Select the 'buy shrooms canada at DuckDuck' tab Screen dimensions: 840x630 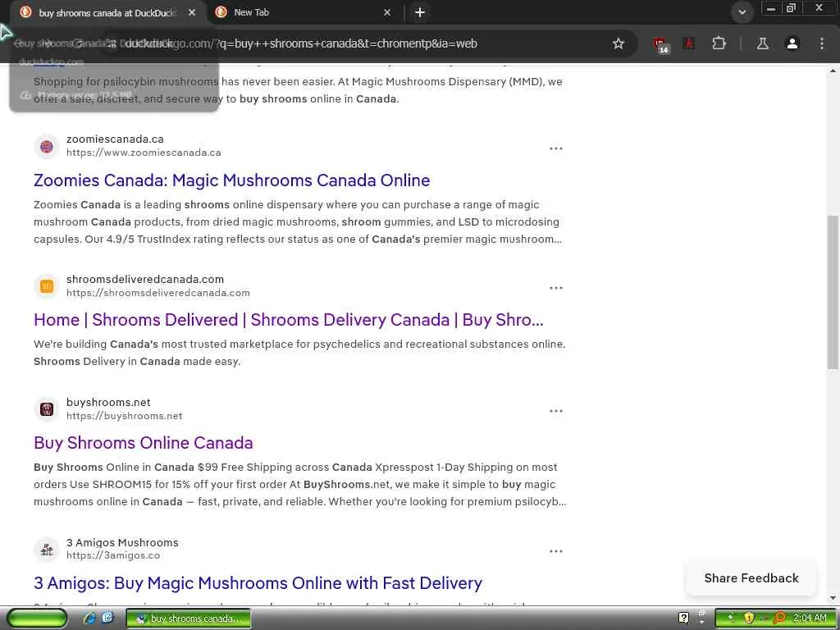click(107, 12)
